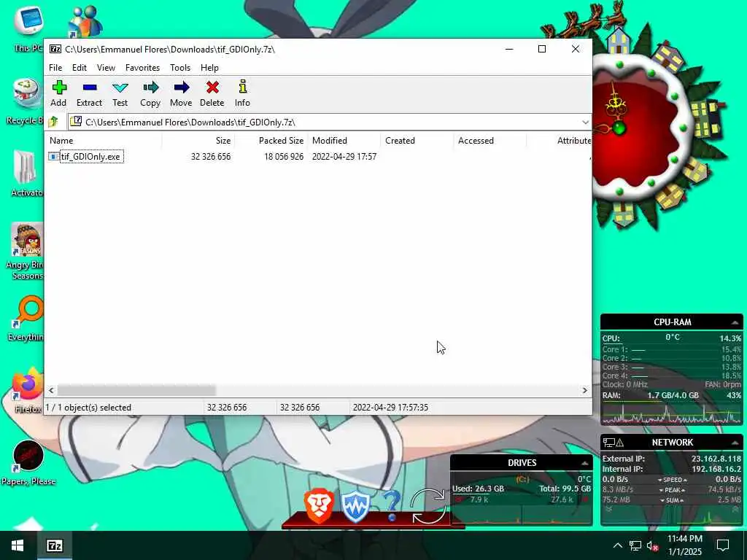Click the 32 326 656 size cell in file row

point(211,157)
